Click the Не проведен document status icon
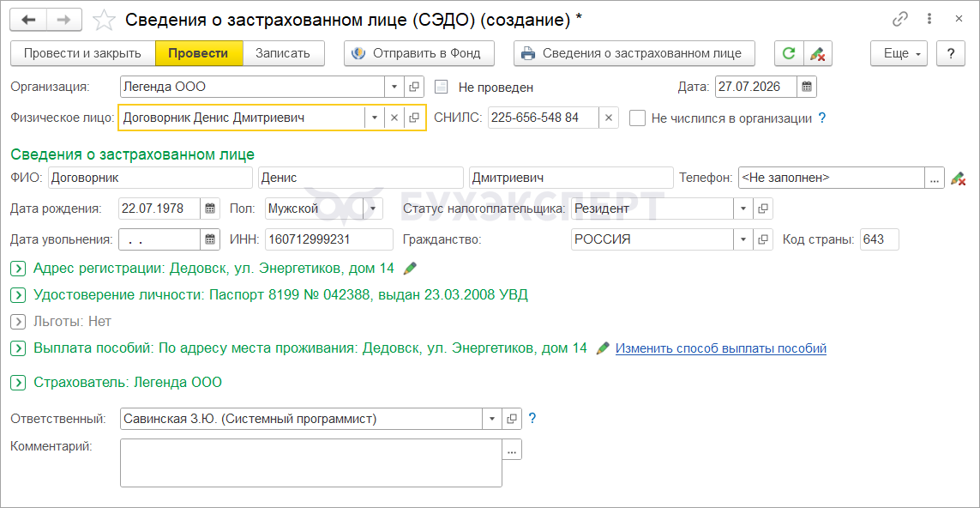Image resolution: width=980 pixels, height=508 pixels. (442, 87)
